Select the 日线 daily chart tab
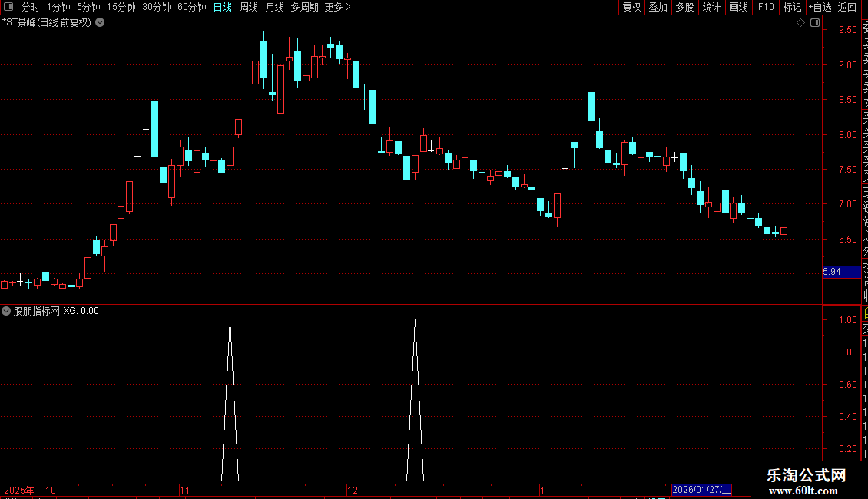The width and height of the screenshot is (868, 499). point(223,7)
